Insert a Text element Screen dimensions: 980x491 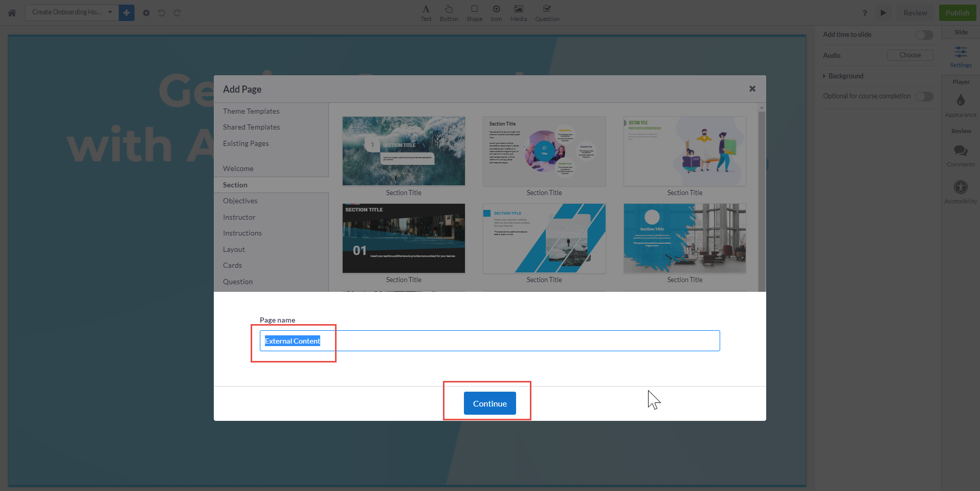426,13
